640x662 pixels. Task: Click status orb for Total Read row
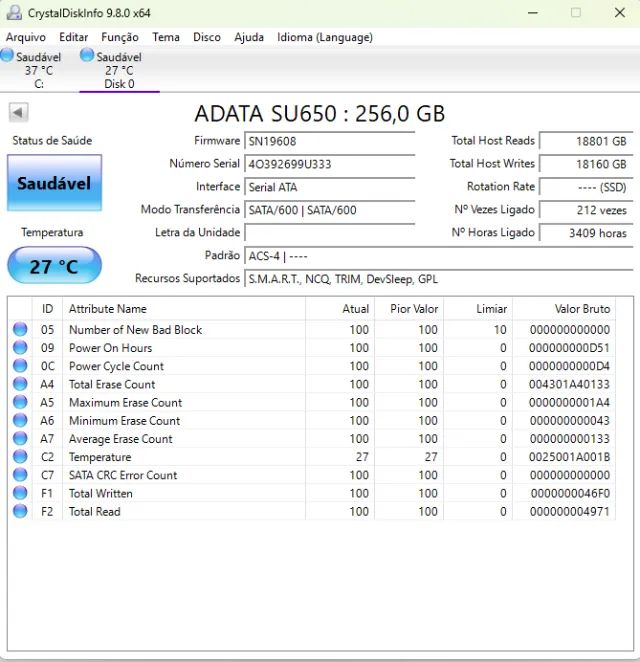pyautogui.click(x=20, y=511)
